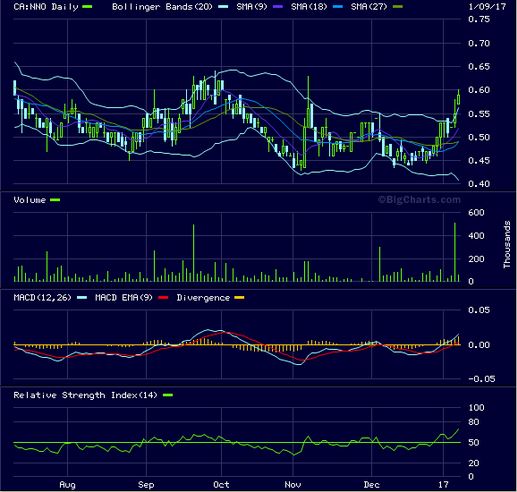Select the Sep month marker on the axis

tap(146, 485)
